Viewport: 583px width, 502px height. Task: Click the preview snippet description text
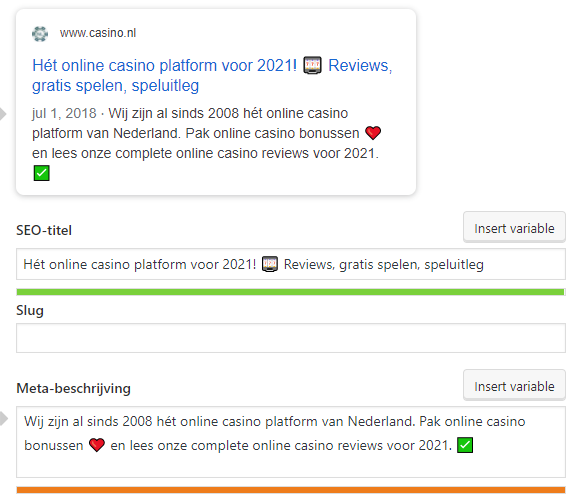tap(207, 143)
